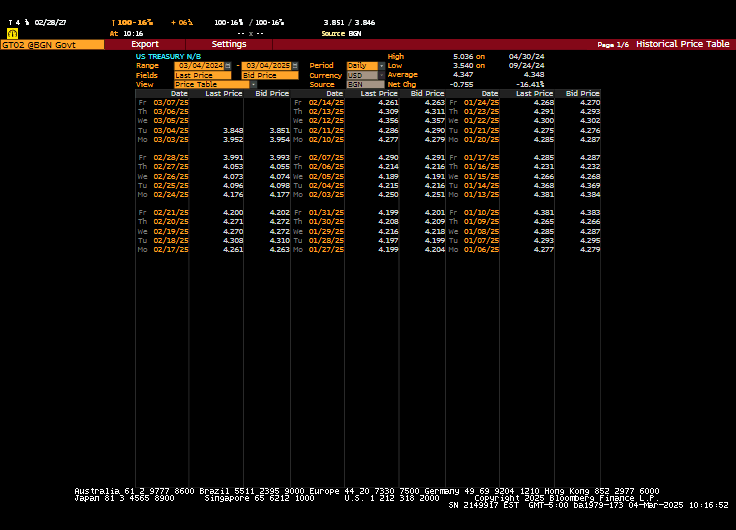This screenshot has width=736, height=530.
Task: Click the Last Price value 3.991
Action: pos(233,158)
